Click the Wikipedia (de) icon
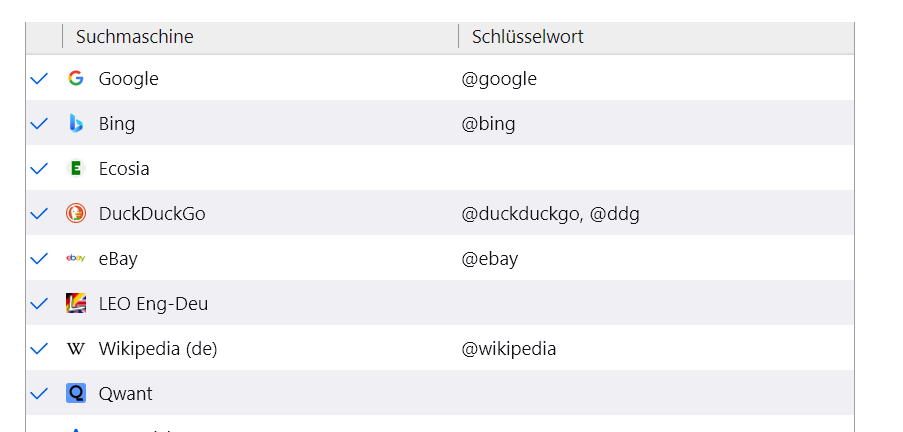The width and height of the screenshot is (903, 432). pyautogui.click(x=76, y=348)
